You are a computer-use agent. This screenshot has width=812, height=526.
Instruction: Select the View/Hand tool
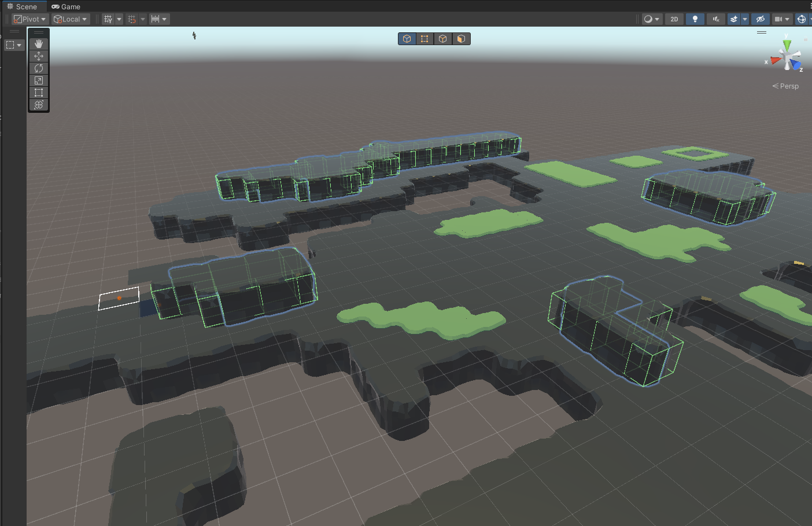(x=39, y=43)
